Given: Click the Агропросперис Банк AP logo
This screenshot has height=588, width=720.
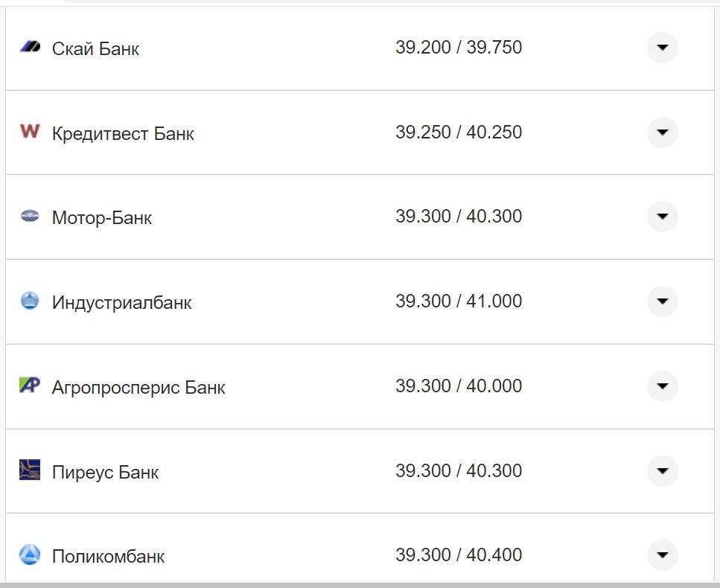Looking at the screenshot, I should point(30,386).
